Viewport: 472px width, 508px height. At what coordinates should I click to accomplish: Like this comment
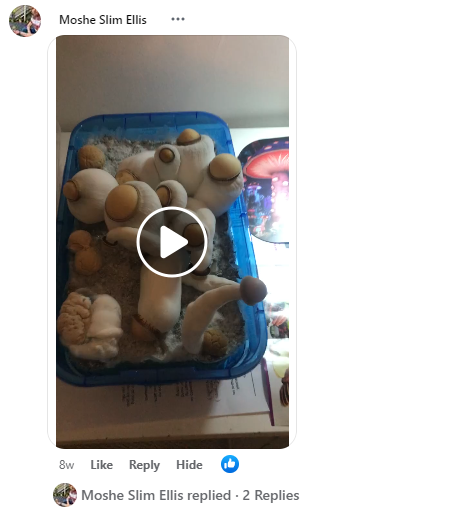pyautogui.click(x=102, y=465)
